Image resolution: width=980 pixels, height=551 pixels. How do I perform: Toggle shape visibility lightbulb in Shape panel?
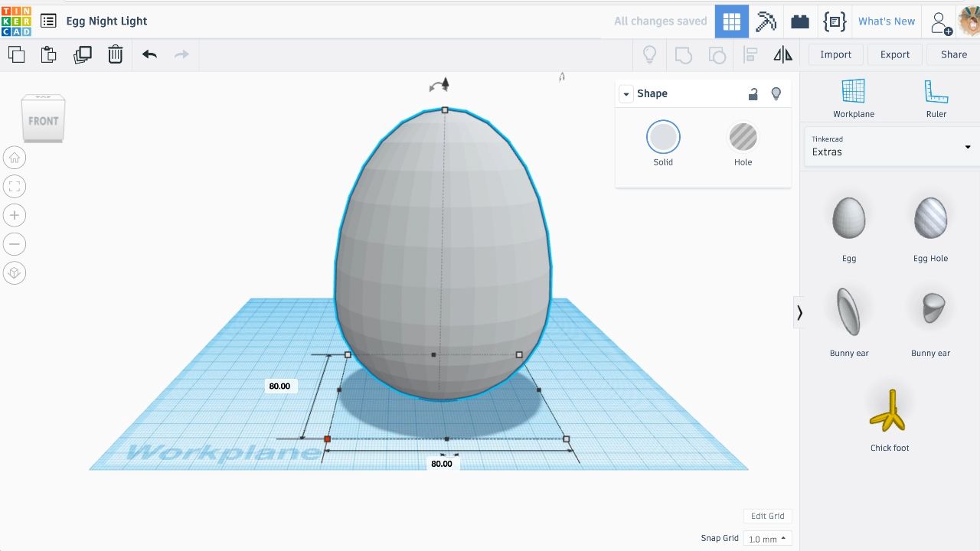click(x=776, y=93)
